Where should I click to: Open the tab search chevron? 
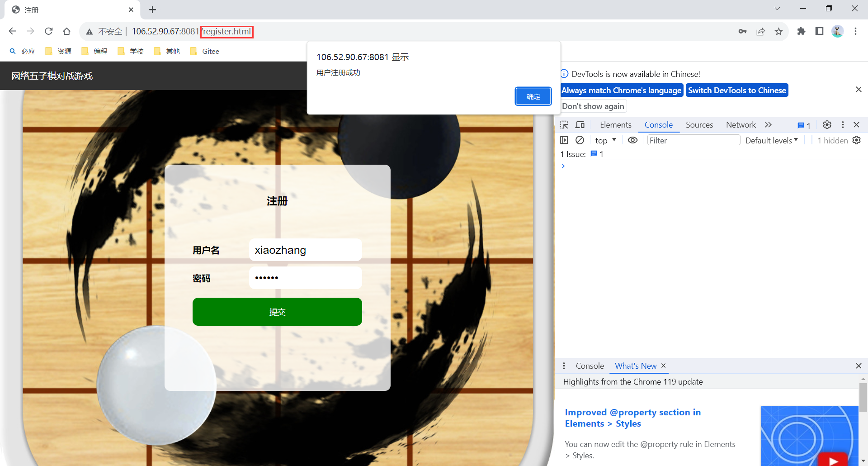pos(777,9)
